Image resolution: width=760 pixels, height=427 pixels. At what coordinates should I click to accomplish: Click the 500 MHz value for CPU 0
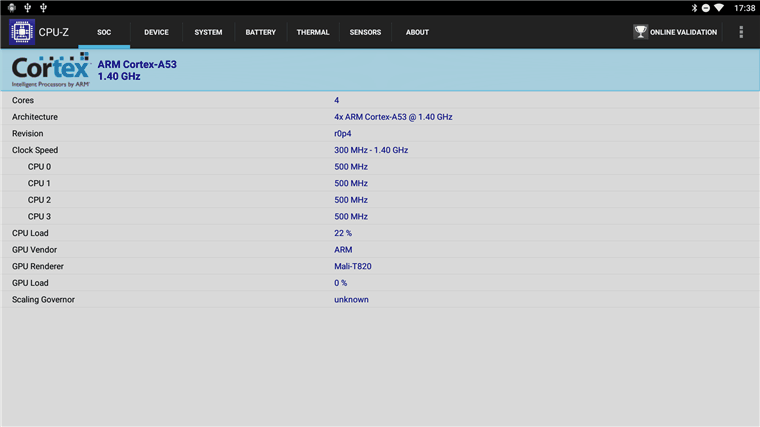tap(351, 166)
